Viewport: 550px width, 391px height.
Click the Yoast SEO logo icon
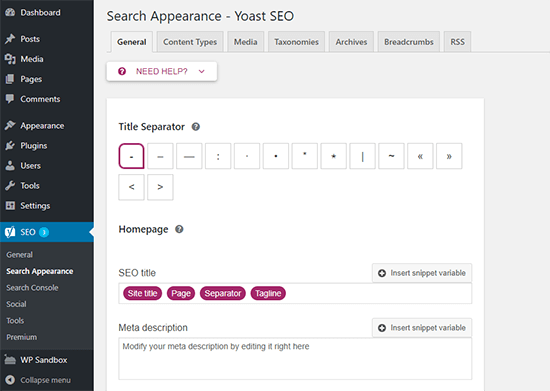coord(10,232)
